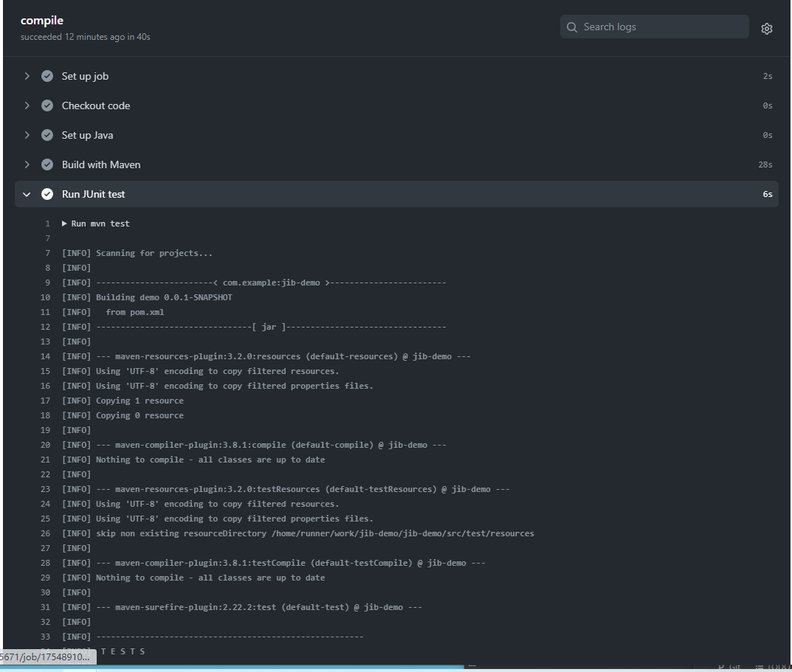Click log line number 26

point(46,533)
